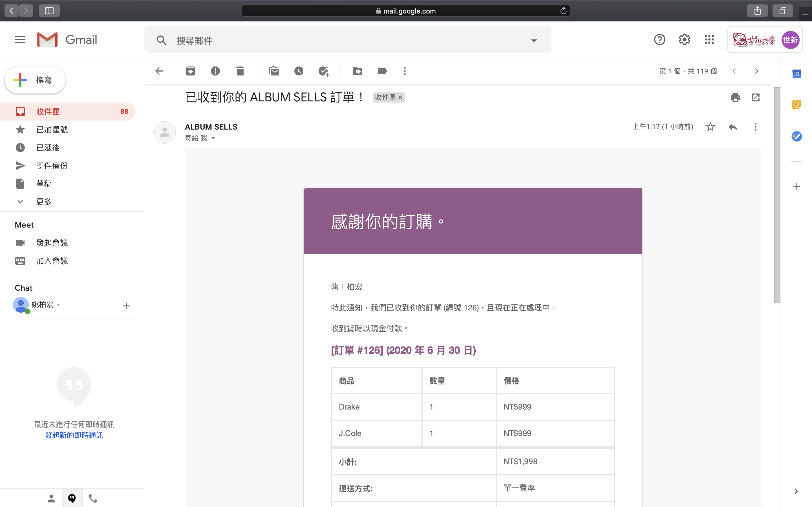Image resolution: width=812 pixels, height=507 pixels.
Task: Click the 發起新的即時通訊 link
Action: click(x=74, y=435)
